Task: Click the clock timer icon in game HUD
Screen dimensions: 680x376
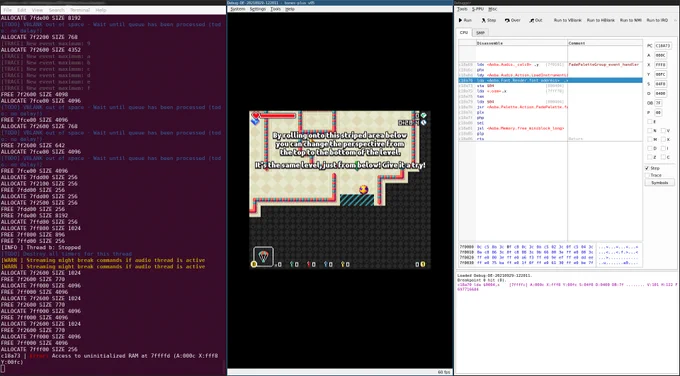Action: pyautogui.click(x=423, y=123)
